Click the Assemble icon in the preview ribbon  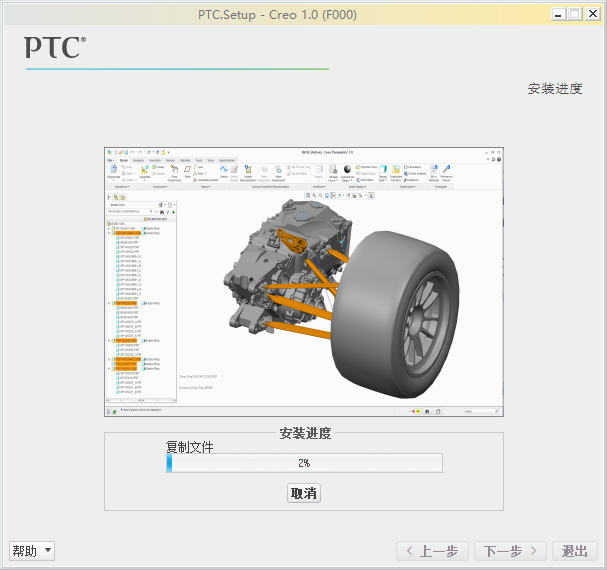coord(144,172)
